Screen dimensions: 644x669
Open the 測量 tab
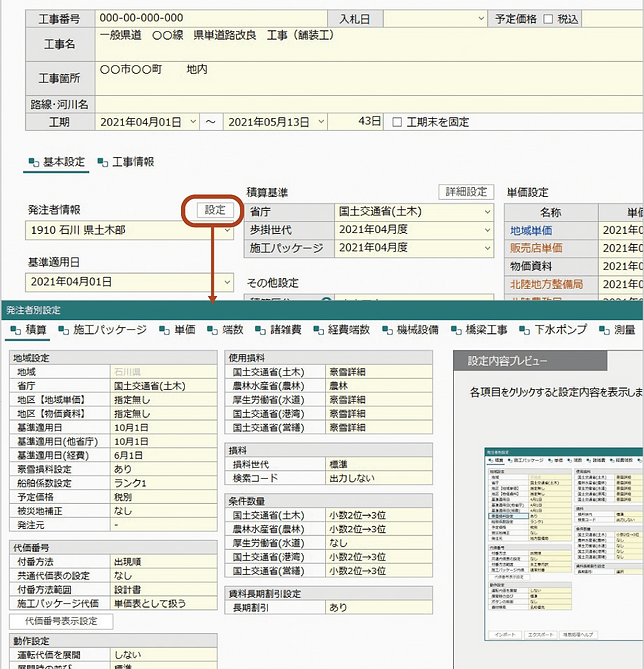[617, 330]
